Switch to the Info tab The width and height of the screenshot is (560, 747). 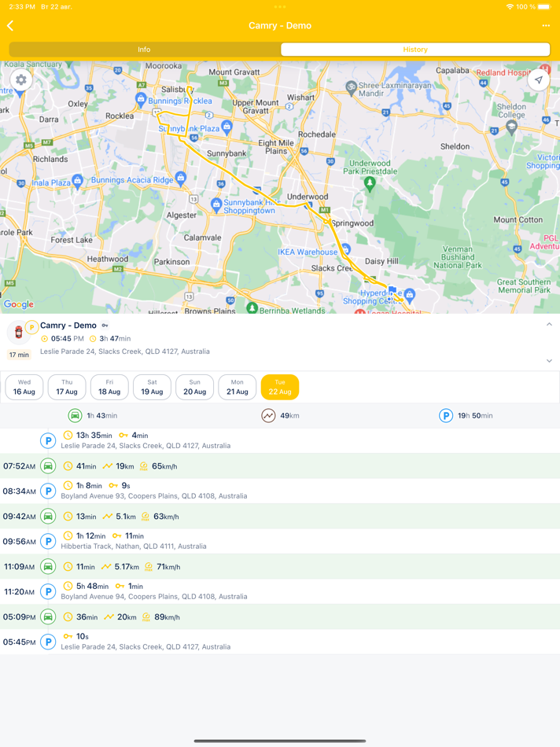[144, 50]
